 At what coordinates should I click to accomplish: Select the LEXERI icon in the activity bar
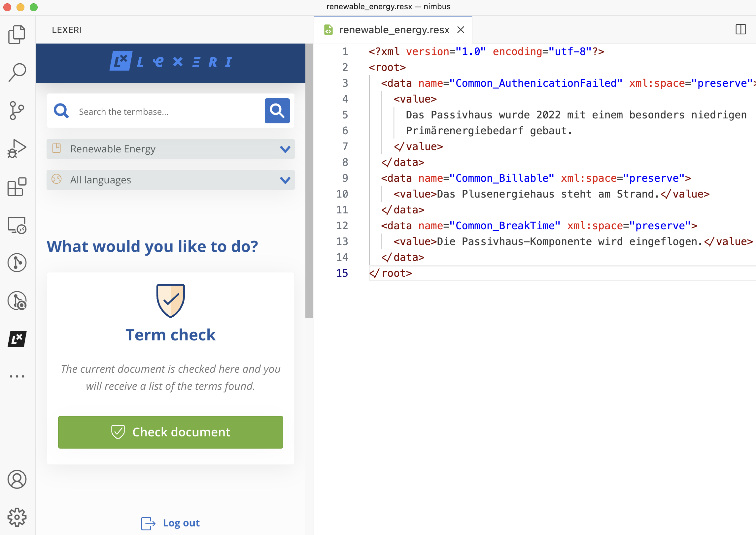17,339
